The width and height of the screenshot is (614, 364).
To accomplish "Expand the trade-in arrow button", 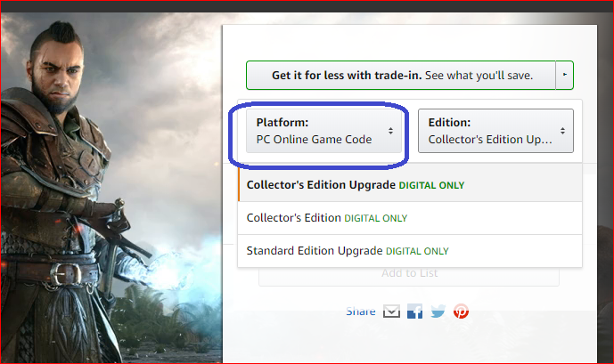I will point(565,75).
